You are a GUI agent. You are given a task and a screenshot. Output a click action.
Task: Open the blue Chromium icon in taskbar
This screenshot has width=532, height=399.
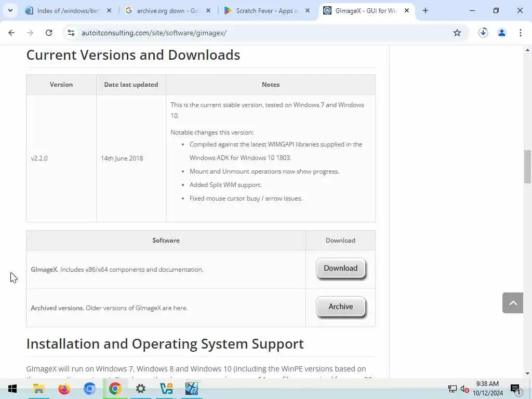(x=89, y=389)
